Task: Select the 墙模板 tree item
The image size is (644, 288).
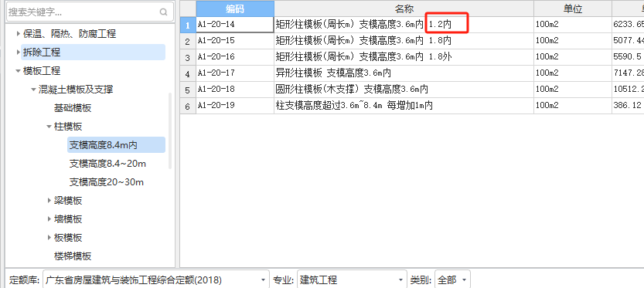Action: (68, 219)
